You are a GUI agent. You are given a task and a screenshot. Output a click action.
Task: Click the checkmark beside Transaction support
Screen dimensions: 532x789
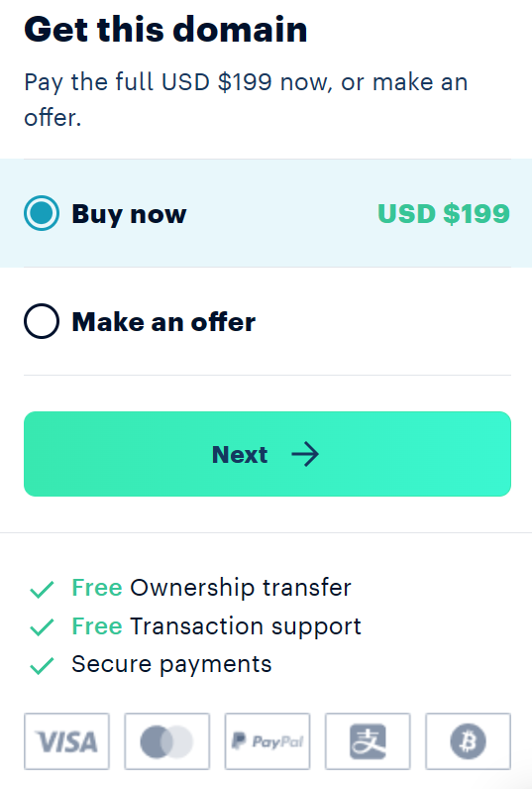tap(42, 627)
